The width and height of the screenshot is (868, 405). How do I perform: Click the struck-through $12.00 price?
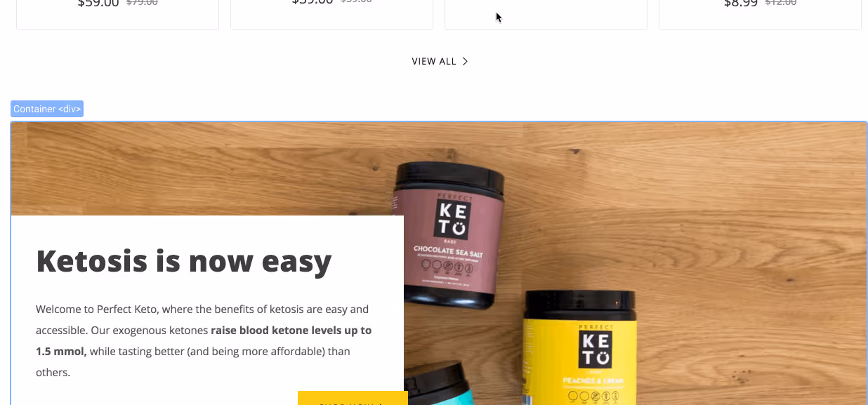(x=780, y=3)
